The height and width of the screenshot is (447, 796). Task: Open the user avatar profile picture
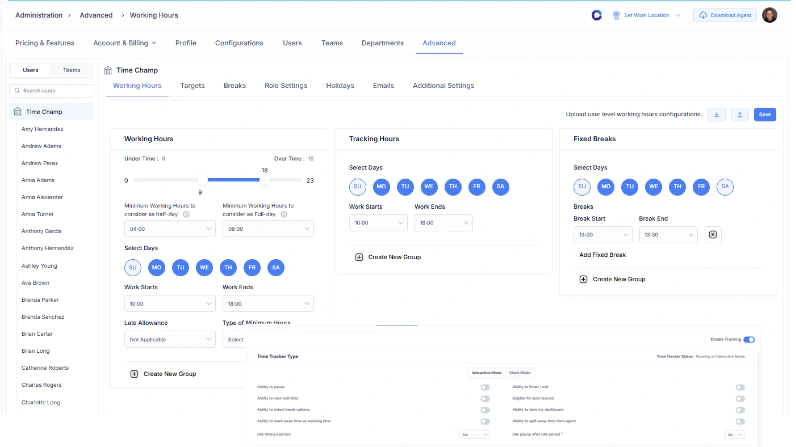[x=770, y=15]
